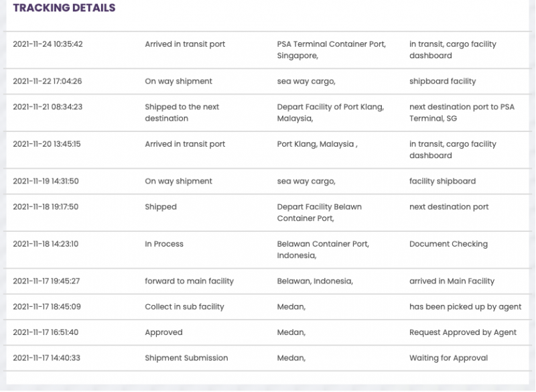Click the facility shipboard note
The image size is (536, 392).
[x=442, y=181]
